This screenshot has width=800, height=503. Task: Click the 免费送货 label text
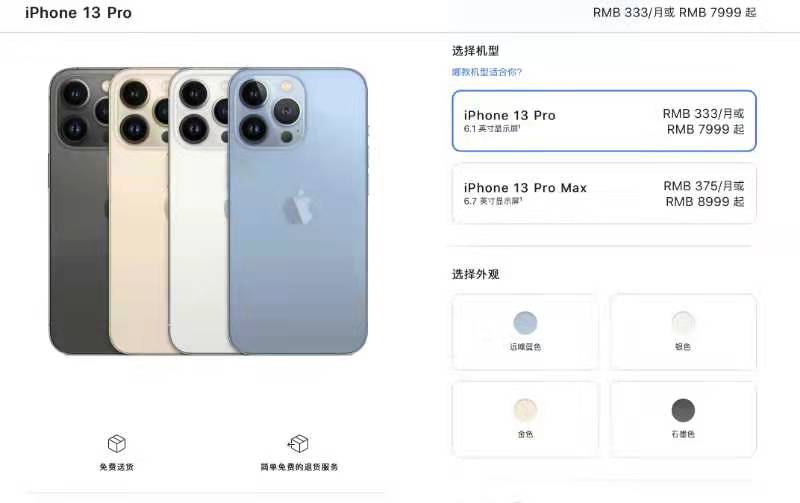pyautogui.click(x=117, y=467)
